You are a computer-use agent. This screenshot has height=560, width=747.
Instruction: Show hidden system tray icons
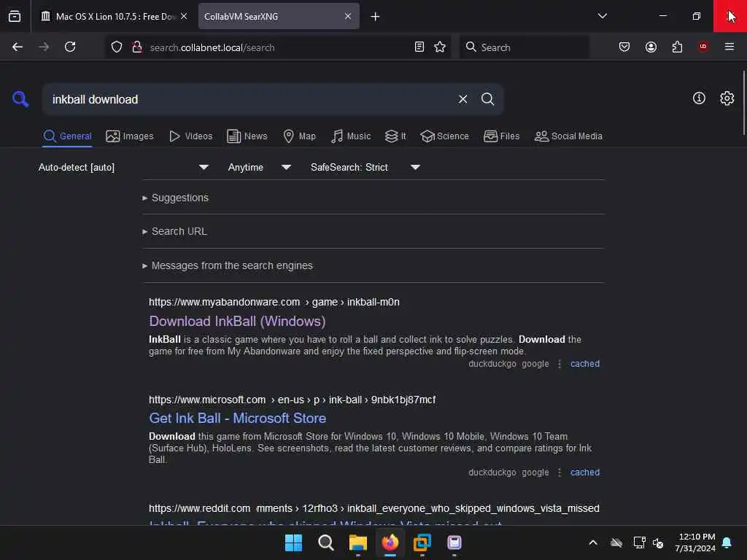point(593,542)
